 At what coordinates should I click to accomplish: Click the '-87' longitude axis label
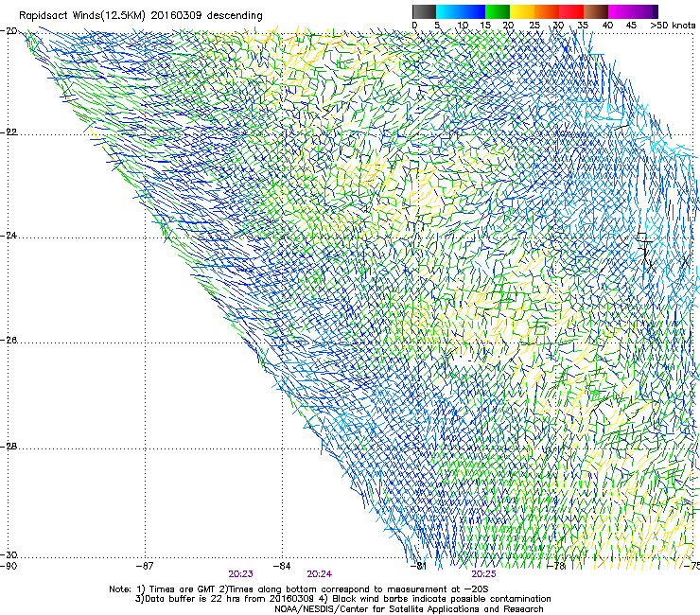[x=145, y=567]
